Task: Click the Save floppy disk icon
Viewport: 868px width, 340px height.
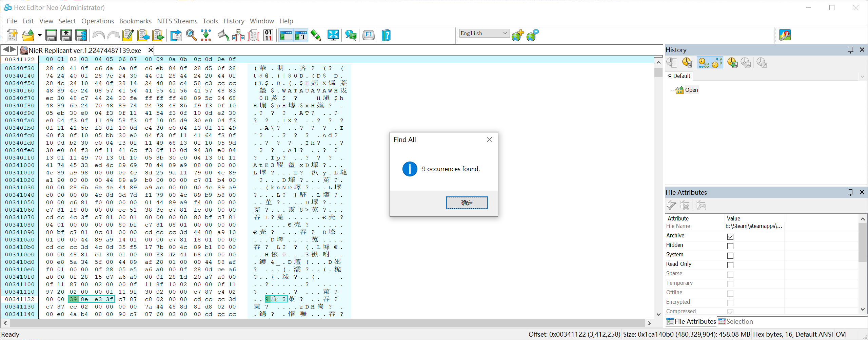Action: pos(51,35)
